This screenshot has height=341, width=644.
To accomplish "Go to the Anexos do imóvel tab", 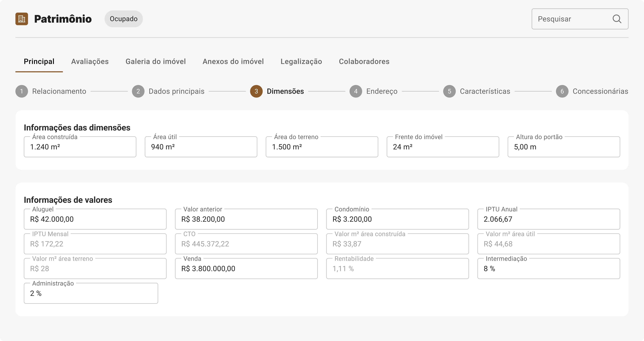I will (233, 62).
